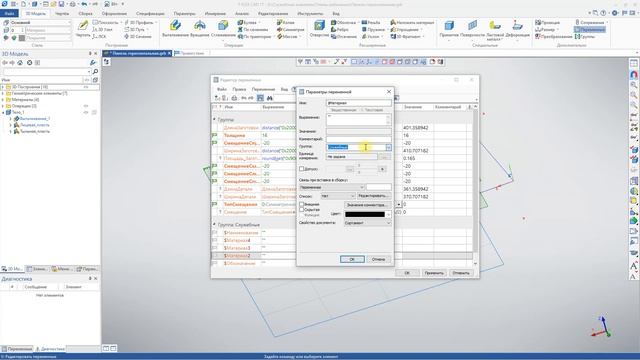Viewport: 640px width, 360px height.
Task: Open the Переменные variables command in ribbon
Action: point(590,29)
